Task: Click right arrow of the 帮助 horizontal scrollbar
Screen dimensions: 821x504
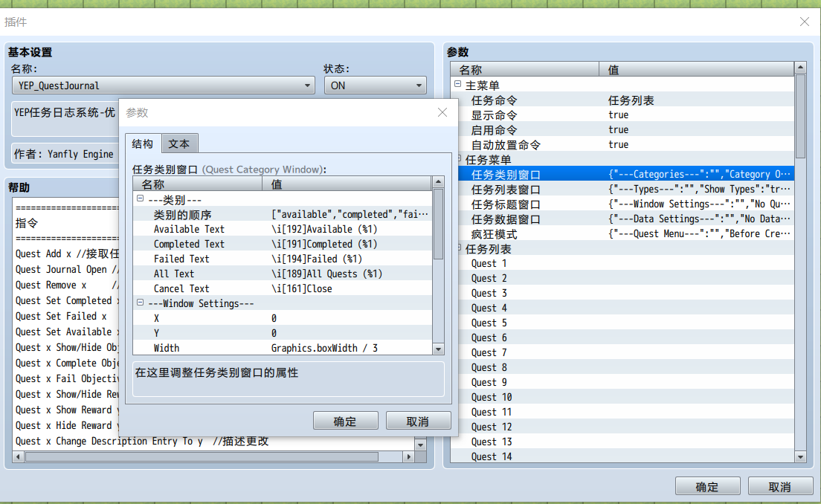Action: tap(409, 457)
